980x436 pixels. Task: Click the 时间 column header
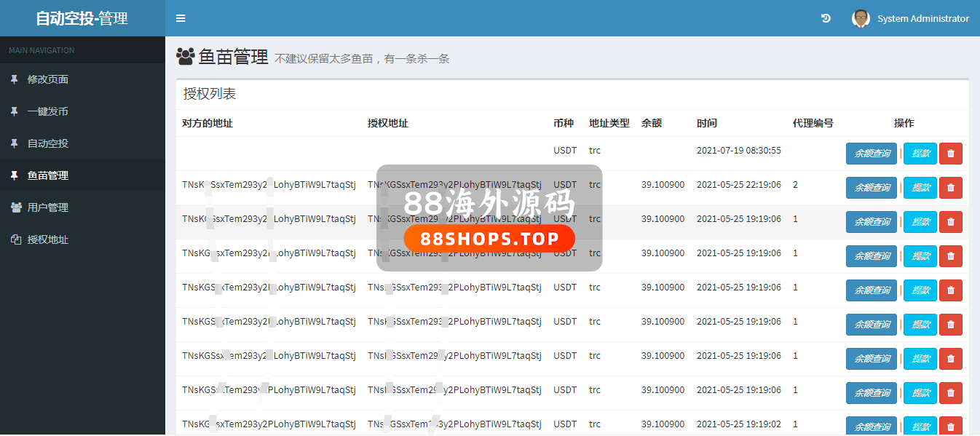pyautogui.click(x=706, y=123)
